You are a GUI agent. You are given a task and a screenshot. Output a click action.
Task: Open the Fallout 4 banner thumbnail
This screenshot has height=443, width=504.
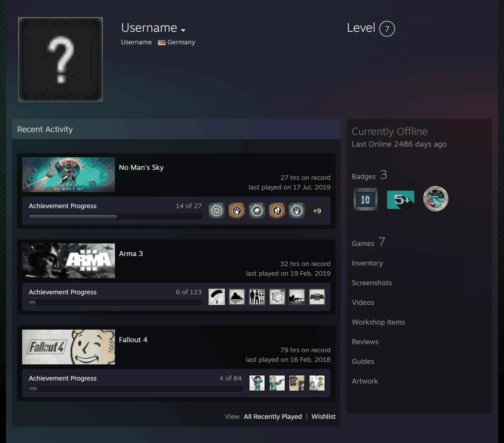point(69,347)
